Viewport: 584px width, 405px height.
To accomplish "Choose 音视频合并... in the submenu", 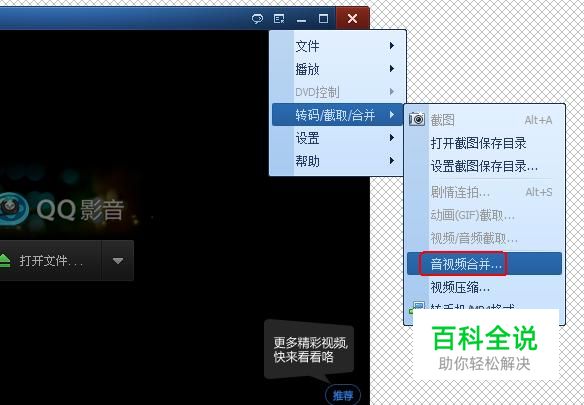I will pos(484,264).
